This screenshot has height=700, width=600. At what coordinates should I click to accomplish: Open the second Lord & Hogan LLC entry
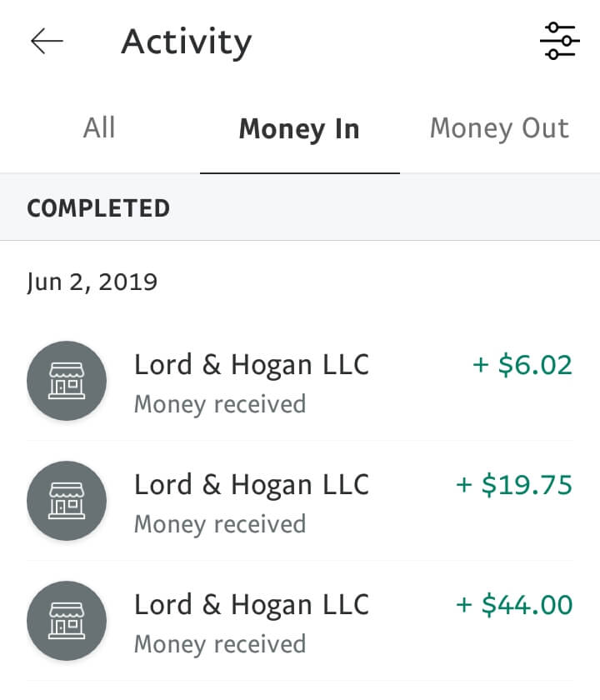[x=299, y=501]
